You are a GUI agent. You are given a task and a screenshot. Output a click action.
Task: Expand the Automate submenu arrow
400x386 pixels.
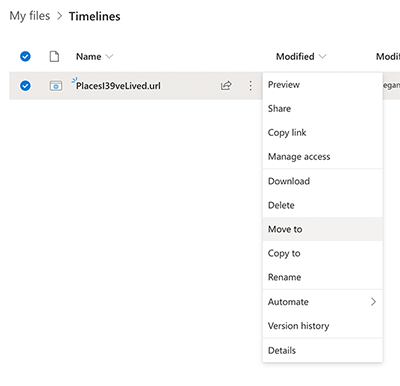coord(373,302)
